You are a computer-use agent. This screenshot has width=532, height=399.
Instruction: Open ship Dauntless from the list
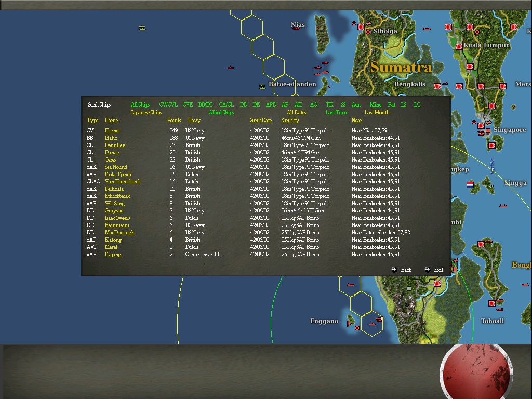(115, 145)
